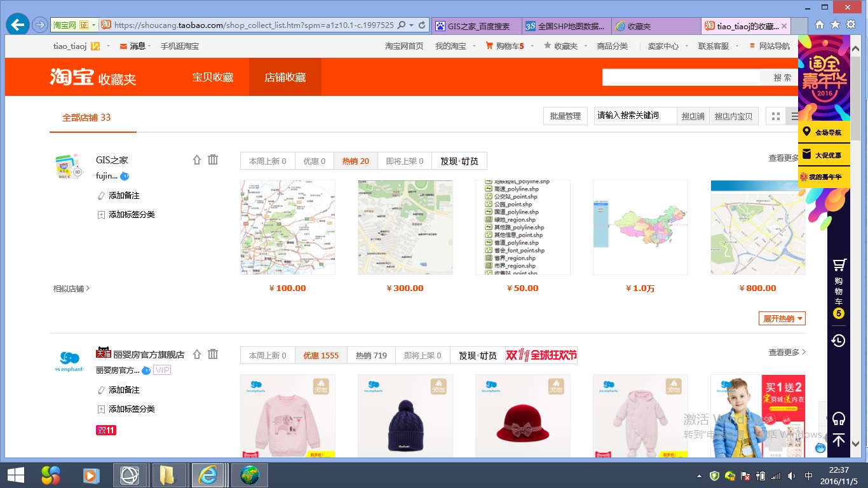Screen dimensions: 868x488
Task: Click the header search input box
Action: [x=681, y=78]
